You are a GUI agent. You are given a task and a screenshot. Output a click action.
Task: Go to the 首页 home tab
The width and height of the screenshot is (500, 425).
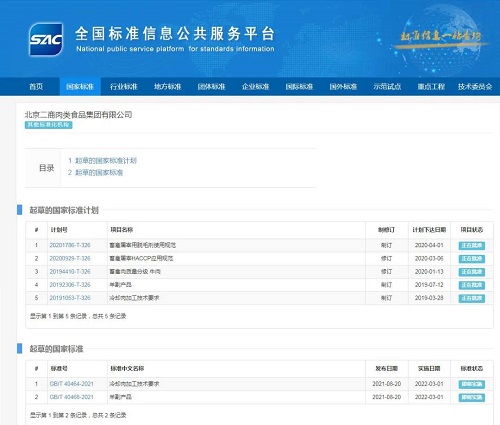point(36,87)
